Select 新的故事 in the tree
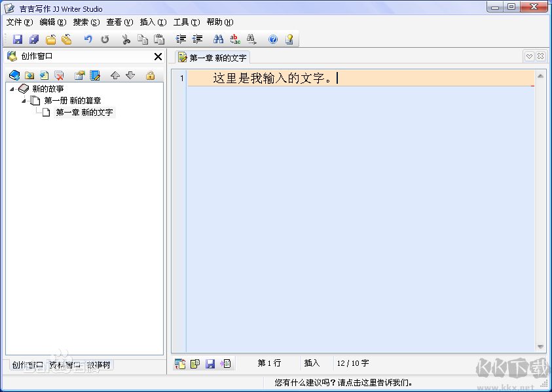The image size is (552, 392). point(48,89)
